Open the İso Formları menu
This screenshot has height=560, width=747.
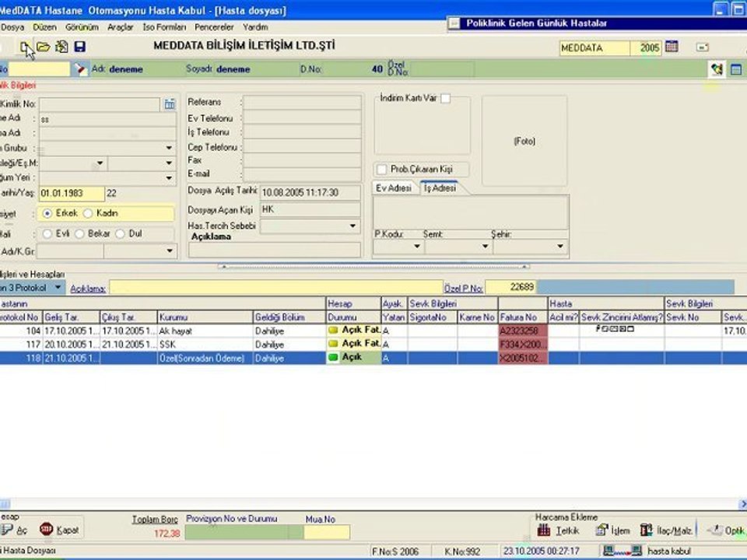click(164, 27)
